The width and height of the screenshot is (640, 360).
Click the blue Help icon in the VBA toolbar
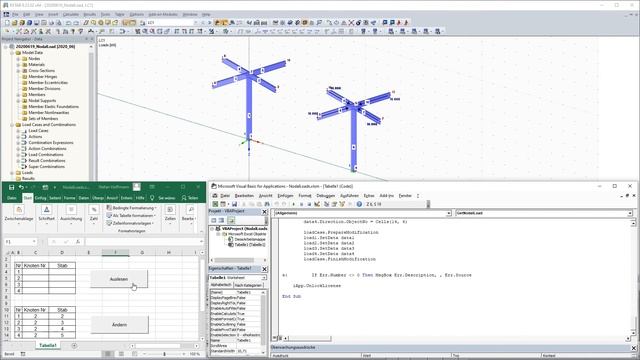pyautogui.click(x=359, y=204)
